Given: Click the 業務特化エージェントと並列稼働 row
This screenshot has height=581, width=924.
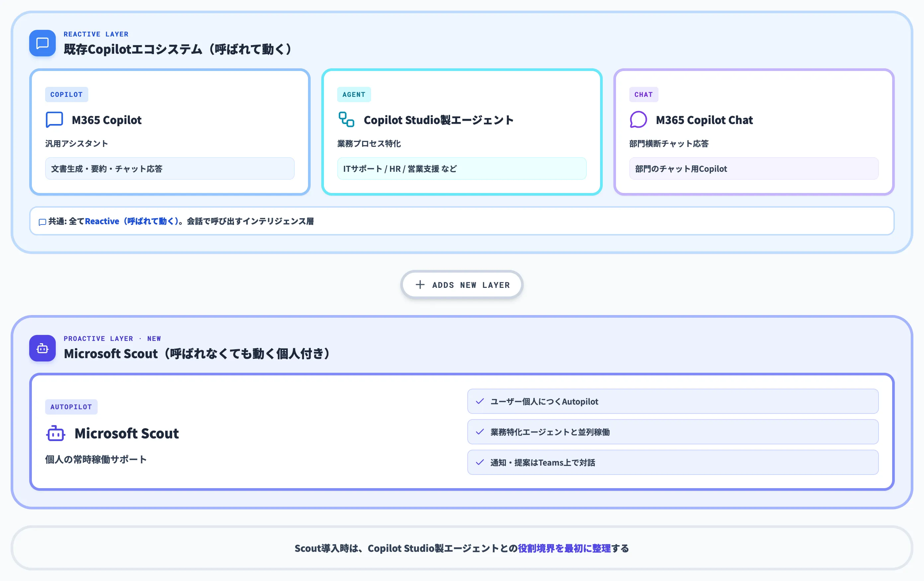Looking at the screenshot, I should 673,432.
